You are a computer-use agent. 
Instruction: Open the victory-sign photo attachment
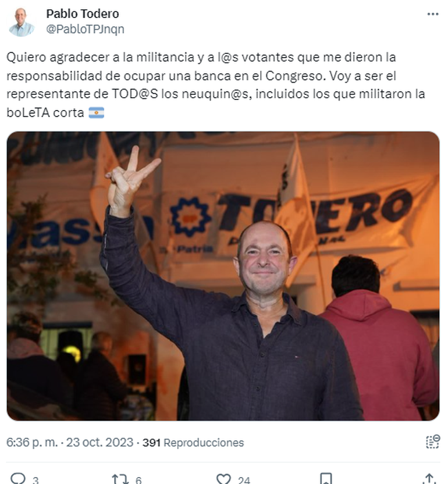[x=223, y=276]
